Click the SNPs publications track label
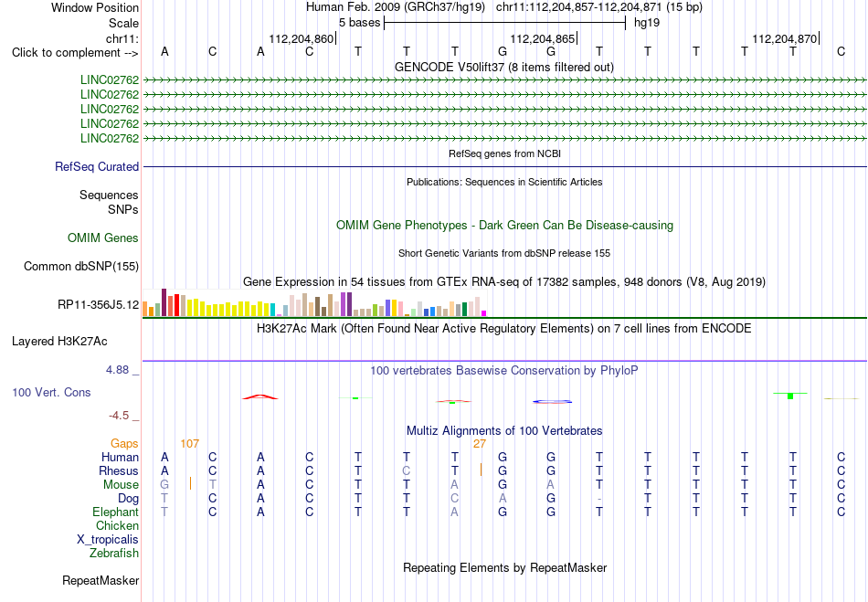This screenshot has height=602, width=868. (x=123, y=210)
